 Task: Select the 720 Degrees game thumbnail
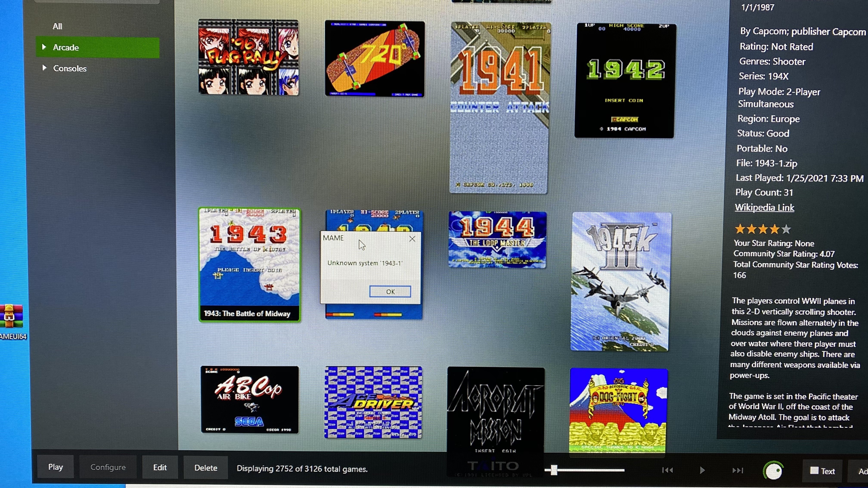coord(375,59)
